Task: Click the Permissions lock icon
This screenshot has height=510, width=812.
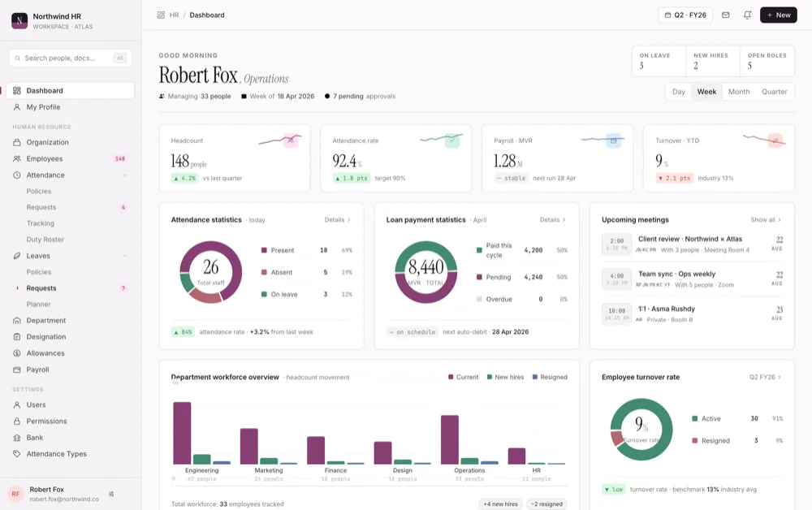Action: pos(17,421)
